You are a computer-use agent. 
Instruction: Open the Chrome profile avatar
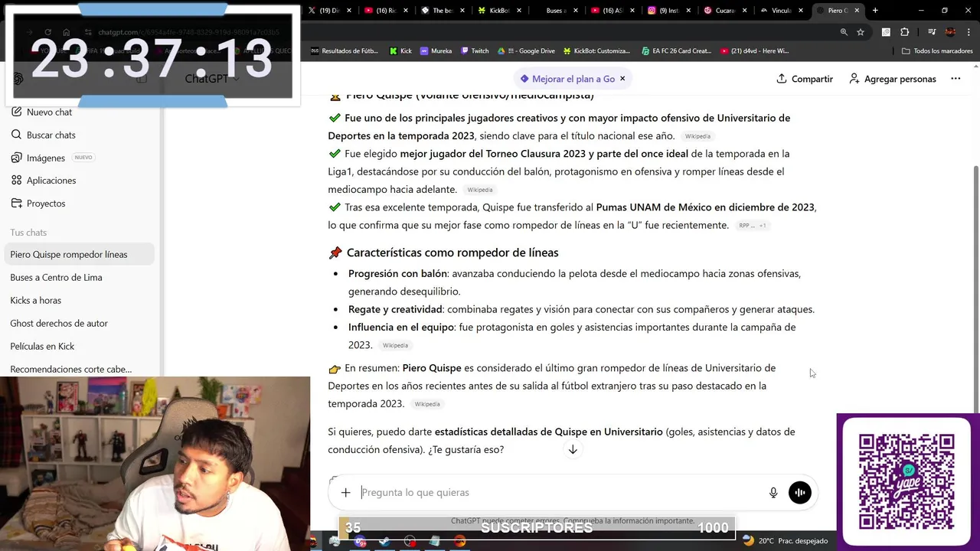pyautogui.click(x=950, y=32)
